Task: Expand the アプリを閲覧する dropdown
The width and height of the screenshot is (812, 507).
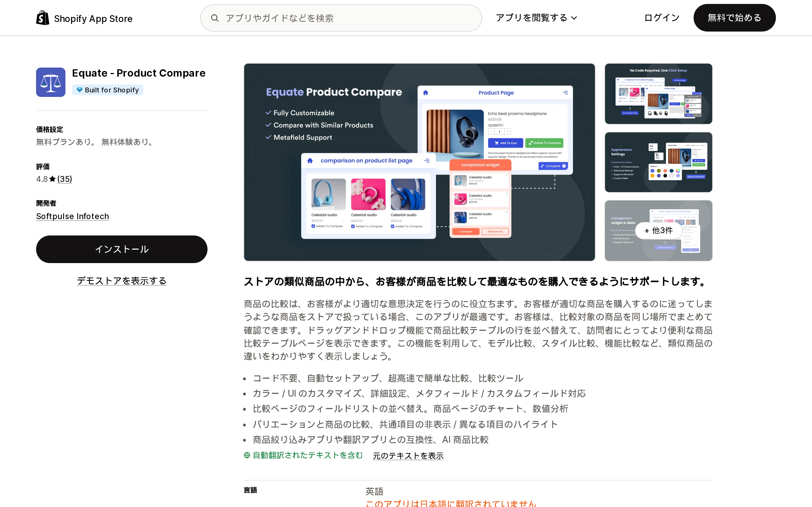Action: (x=536, y=18)
